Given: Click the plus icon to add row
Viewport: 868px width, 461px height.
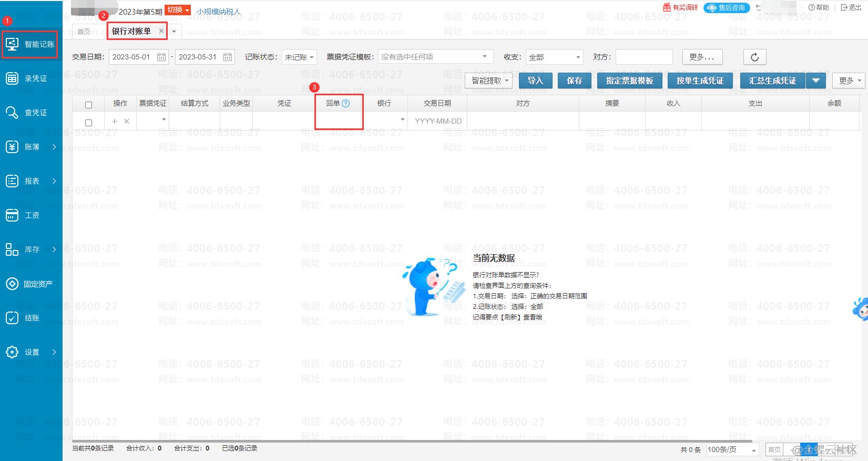Looking at the screenshot, I should 115,122.
